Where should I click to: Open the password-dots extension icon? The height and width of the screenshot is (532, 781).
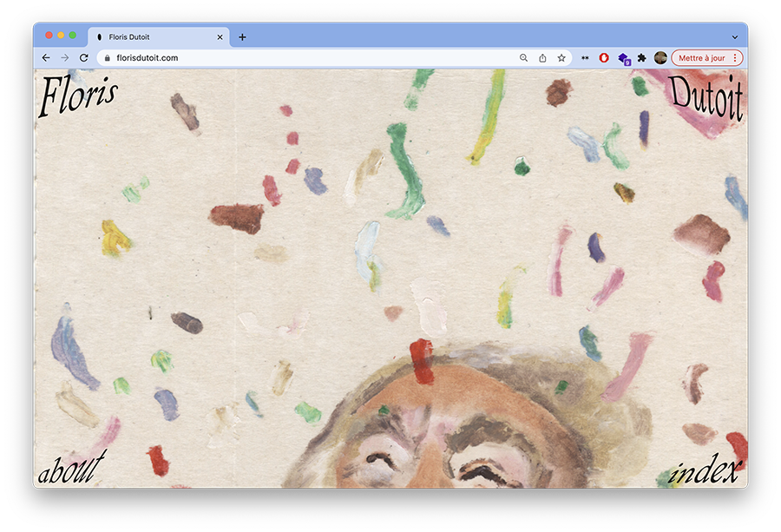(585, 58)
